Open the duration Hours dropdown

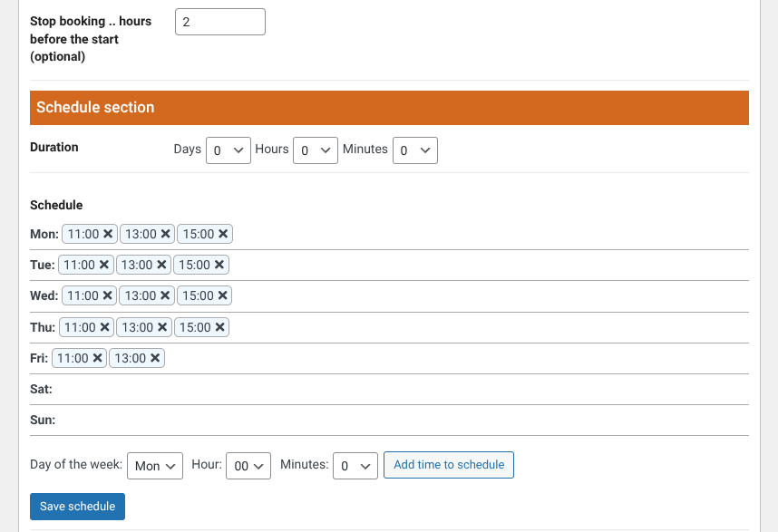316,150
